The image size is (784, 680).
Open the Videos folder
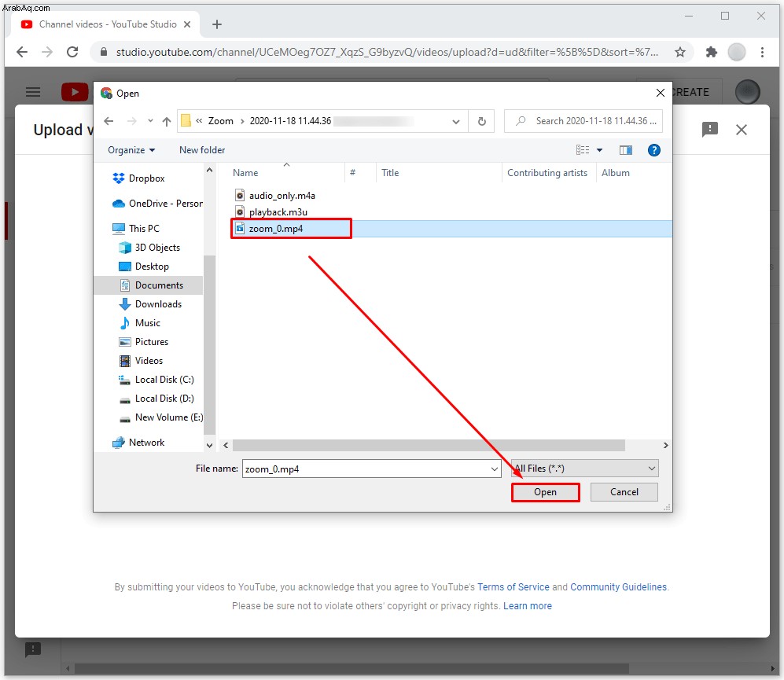pyautogui.click(x=141, y=361)
